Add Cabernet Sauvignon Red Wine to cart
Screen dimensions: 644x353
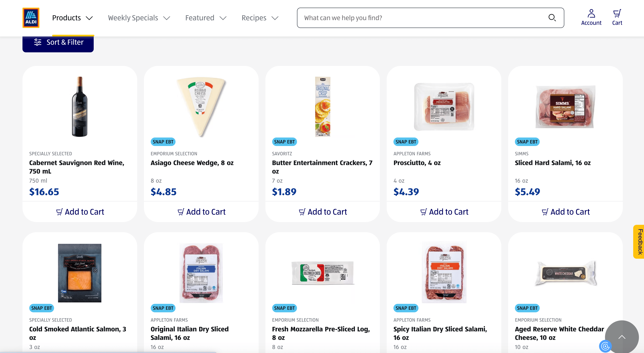[x=80, y=212]
